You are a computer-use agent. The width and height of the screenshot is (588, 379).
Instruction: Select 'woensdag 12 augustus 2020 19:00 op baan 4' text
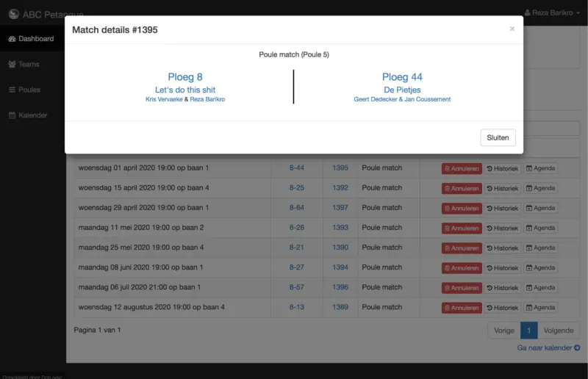point(151,307)
